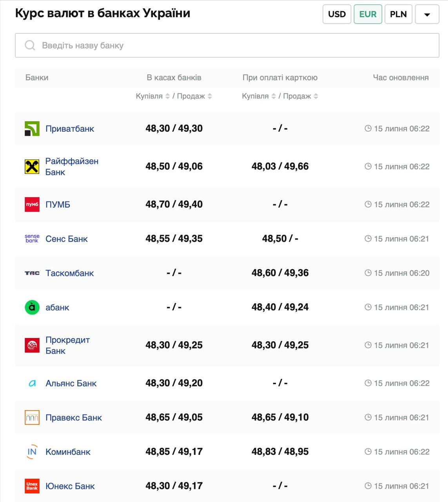Click the Правекс Банк logo icon
Image resolution: width=448 pixels, height=502 pixels.
[32, 417]
